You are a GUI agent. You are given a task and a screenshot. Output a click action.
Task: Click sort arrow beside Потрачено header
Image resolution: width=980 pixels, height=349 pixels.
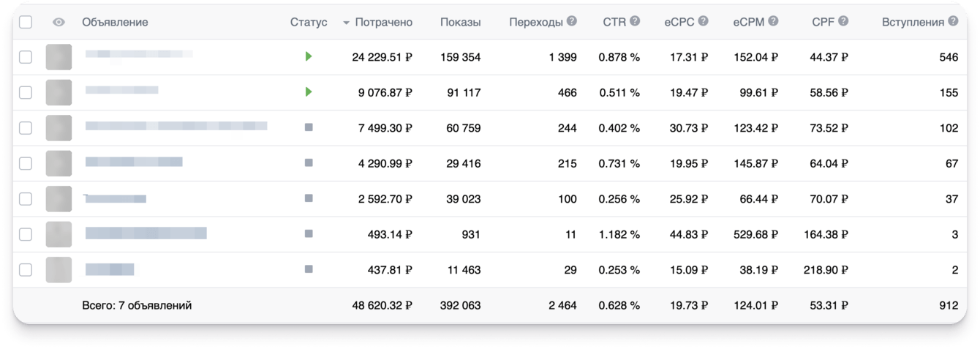(x=346, y=23)
